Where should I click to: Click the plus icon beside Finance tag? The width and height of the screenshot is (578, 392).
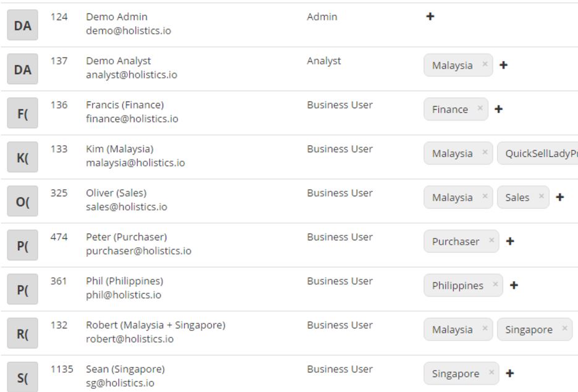498,109
